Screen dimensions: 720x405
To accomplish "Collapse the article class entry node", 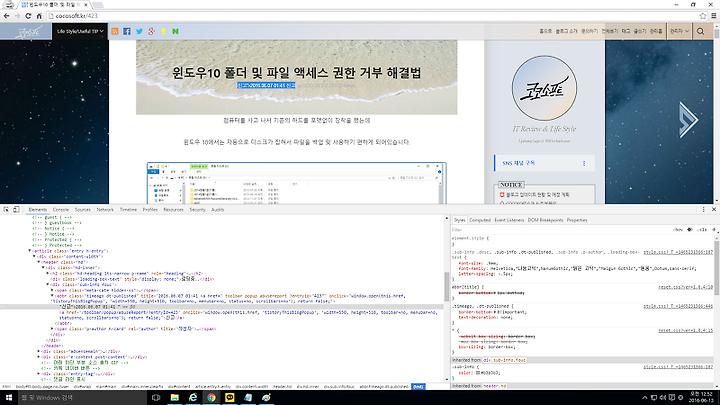I will 30,251.
